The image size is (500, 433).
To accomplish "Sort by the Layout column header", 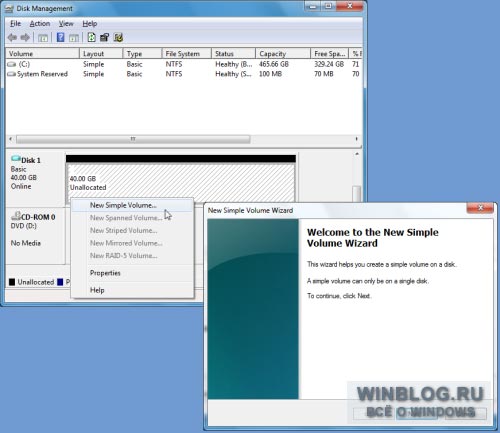I will pyautogui.click(x=101, y=54).
